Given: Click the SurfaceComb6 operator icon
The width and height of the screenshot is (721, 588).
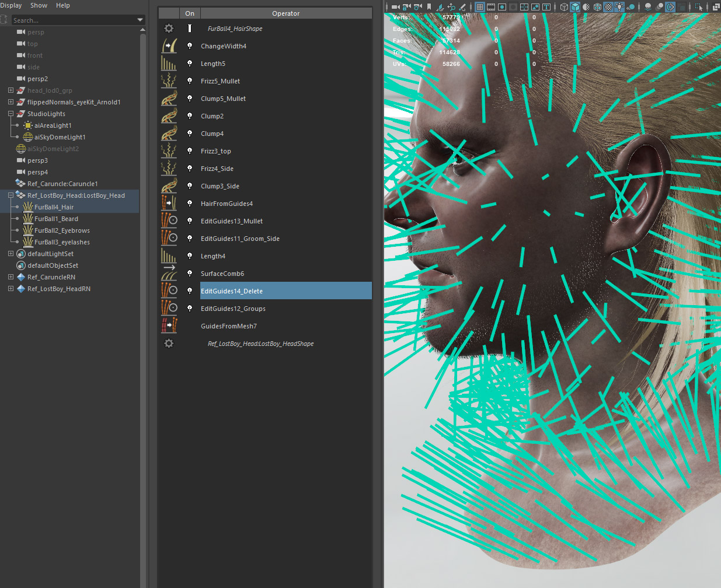Looking at the screenshot, I should [x=169, y=274].
